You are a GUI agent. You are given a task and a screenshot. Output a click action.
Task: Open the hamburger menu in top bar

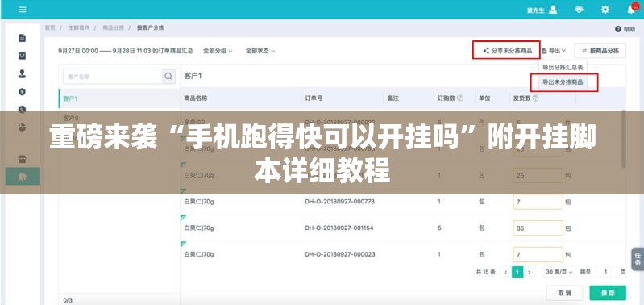(23, 10)
